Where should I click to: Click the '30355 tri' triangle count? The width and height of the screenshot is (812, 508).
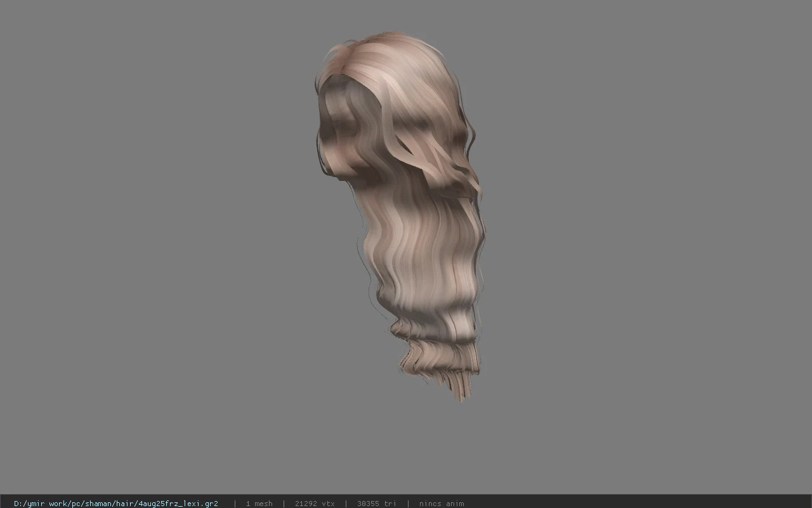coord(377,504)
